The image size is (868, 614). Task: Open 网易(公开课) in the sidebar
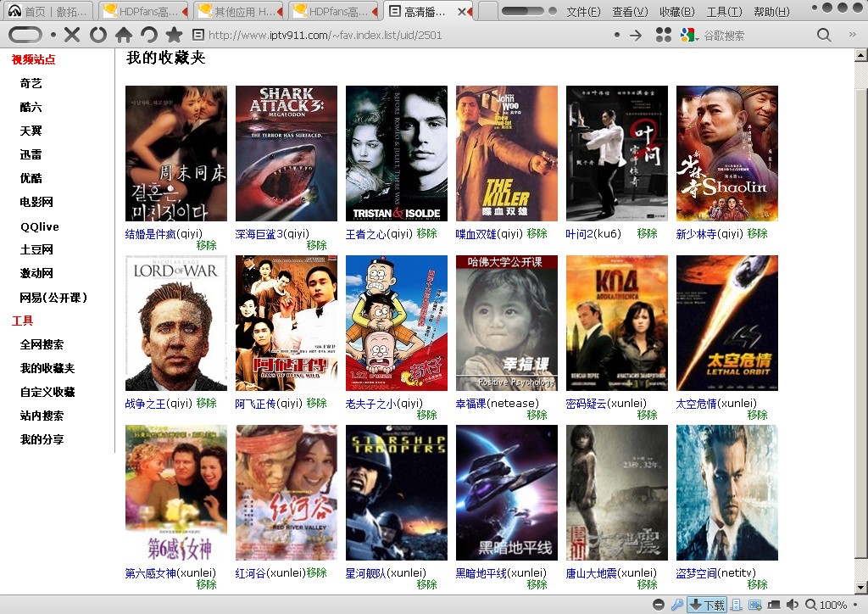point(53,298)
